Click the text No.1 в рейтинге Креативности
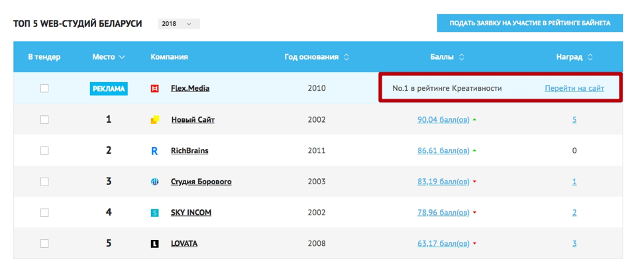 [447, 88]
